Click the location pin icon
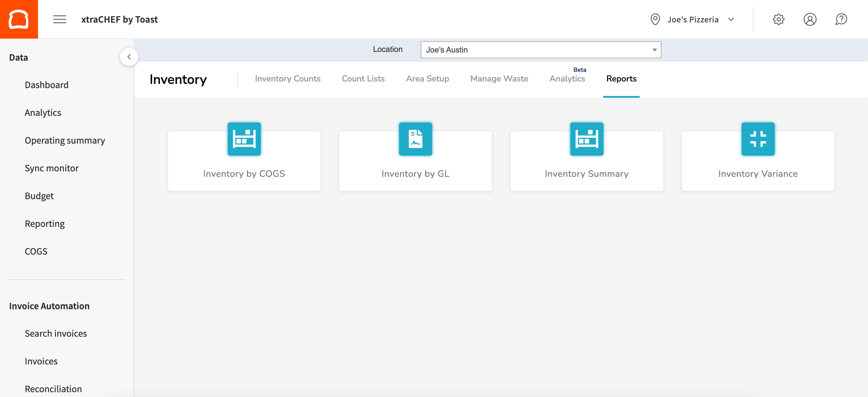This screenshot has height=397, width=868. (655, 19)
